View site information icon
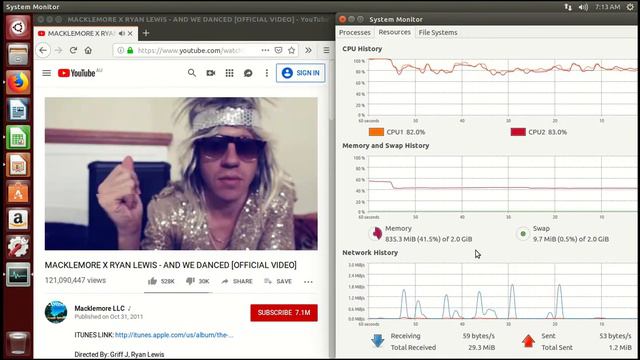 [x=121, y=50]
